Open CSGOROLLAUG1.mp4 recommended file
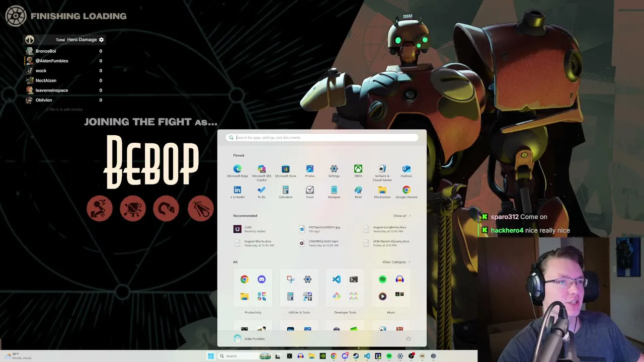Image resolution: width=644 pixels, height=362 pixels. point(318,243)
